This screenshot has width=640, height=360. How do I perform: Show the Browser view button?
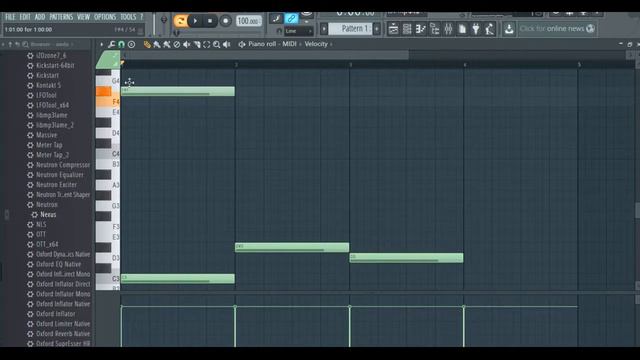435,29
